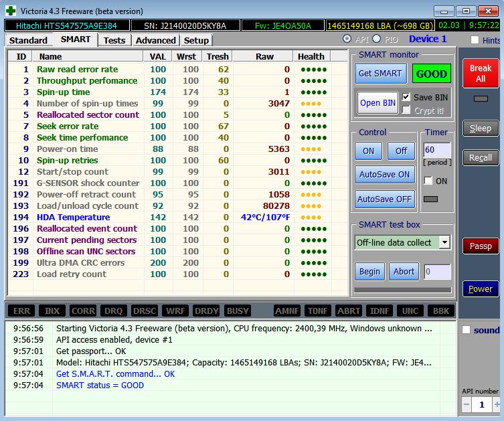Click the 1465149168 LBA capacity field
The width and height of the screenshot is (504, 421).
380,25
